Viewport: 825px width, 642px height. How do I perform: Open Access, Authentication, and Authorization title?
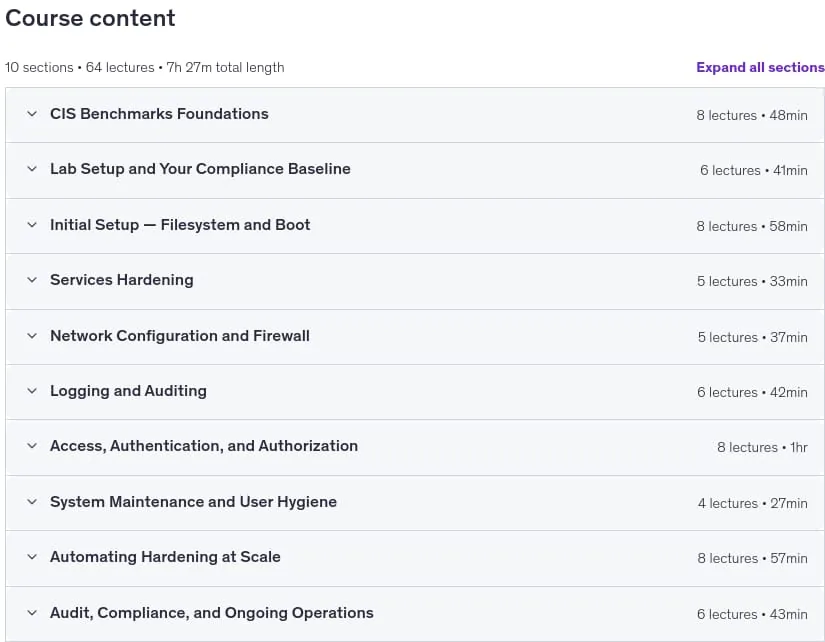coord(204,446)
